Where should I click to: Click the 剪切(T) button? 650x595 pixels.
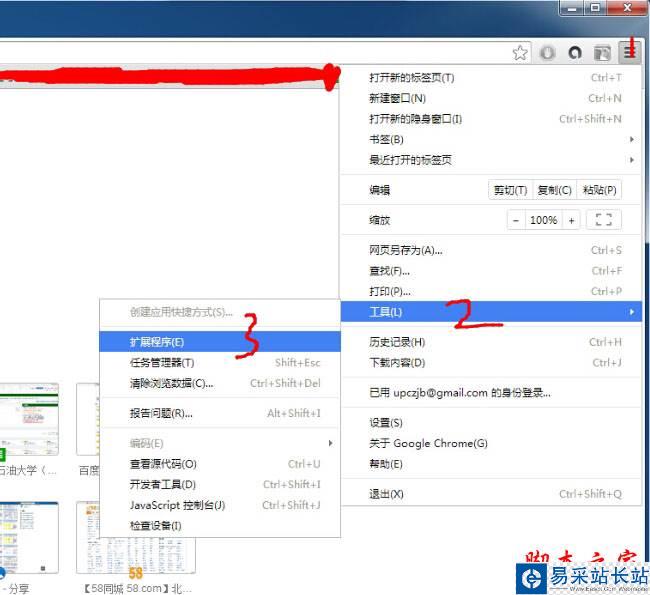510,190
